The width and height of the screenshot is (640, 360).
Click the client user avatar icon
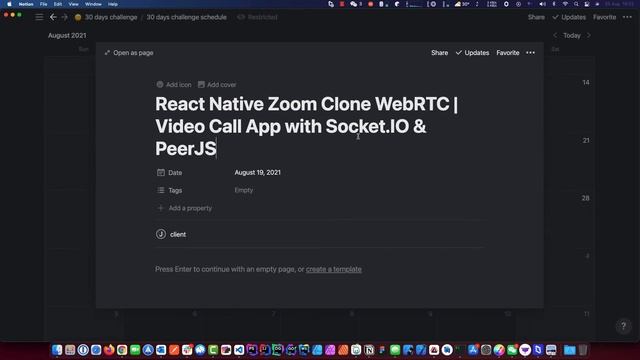click(x=161, y=234)
